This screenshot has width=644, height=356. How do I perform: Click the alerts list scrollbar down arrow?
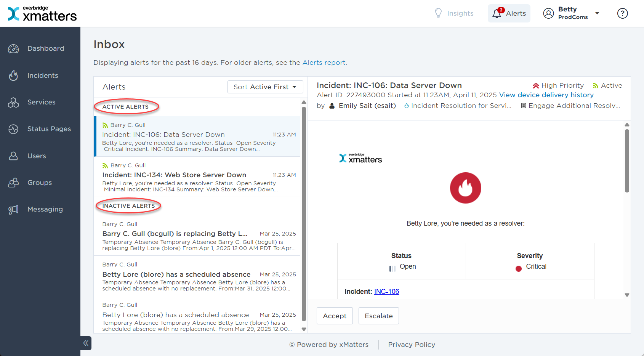click(304, 329)
